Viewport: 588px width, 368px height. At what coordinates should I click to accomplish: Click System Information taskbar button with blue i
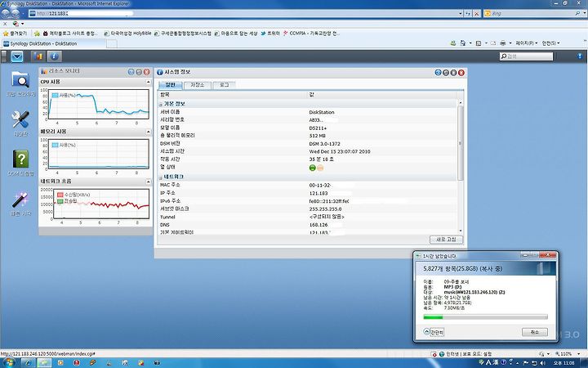(55, 56)
